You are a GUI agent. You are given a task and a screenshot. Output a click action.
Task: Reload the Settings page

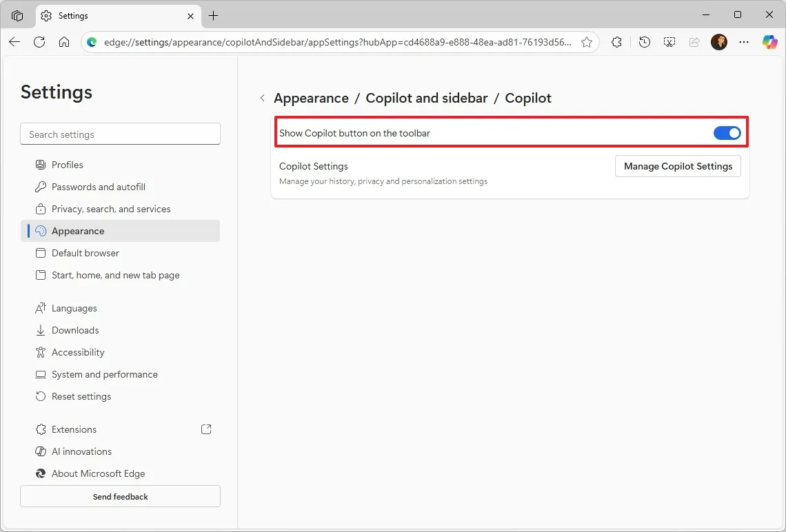tap(39, 42)
